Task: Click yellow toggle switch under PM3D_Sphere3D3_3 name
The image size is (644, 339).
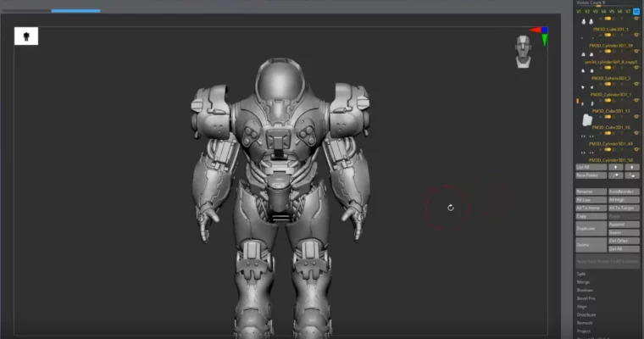Action: pos(608,84)
